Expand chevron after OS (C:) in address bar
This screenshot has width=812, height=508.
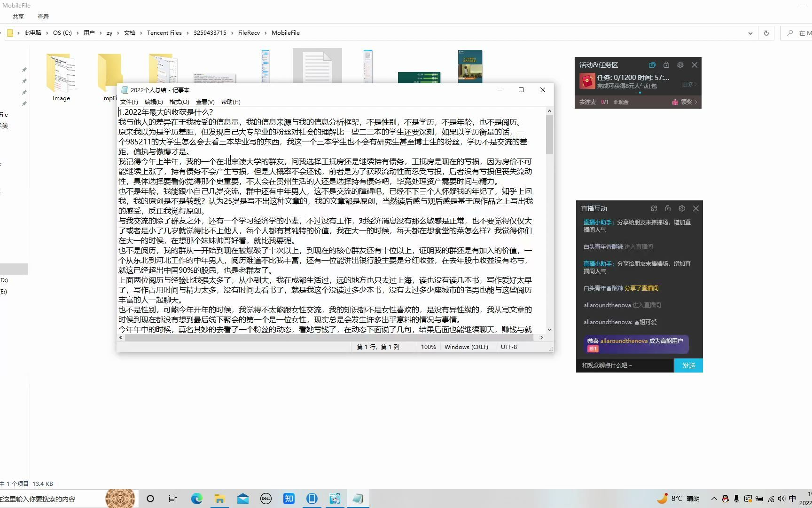(78, 33)
